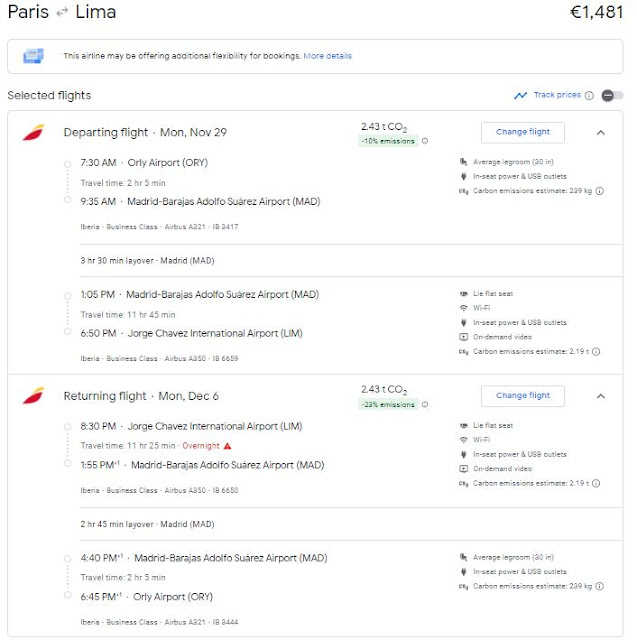Click the 239 kg carbon estimate info icon, departing
Viewport: 637px width, 640px height.
pyautogui.click(x=599, y=190)
